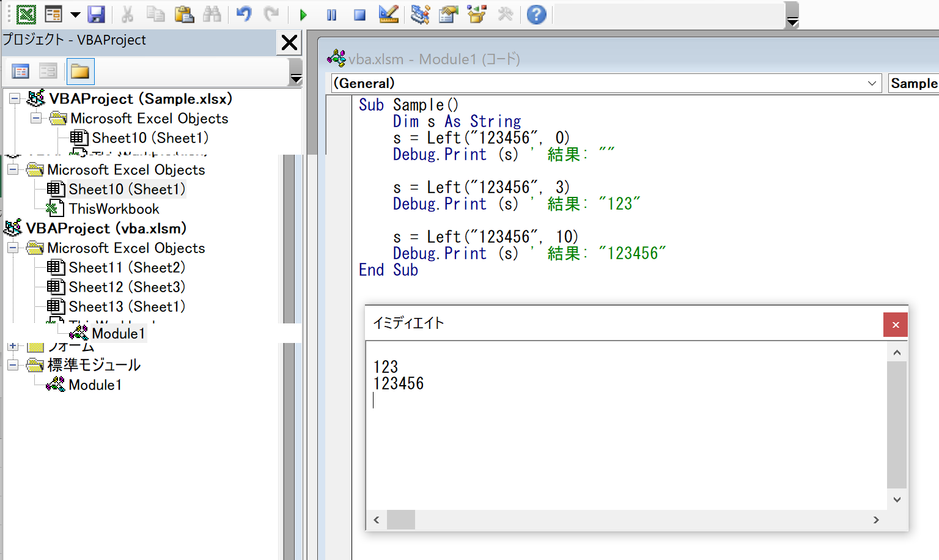Collapse first Microsoft Excel Objects folder
This screenshot has height=560, width=939.
pos(36,118)
